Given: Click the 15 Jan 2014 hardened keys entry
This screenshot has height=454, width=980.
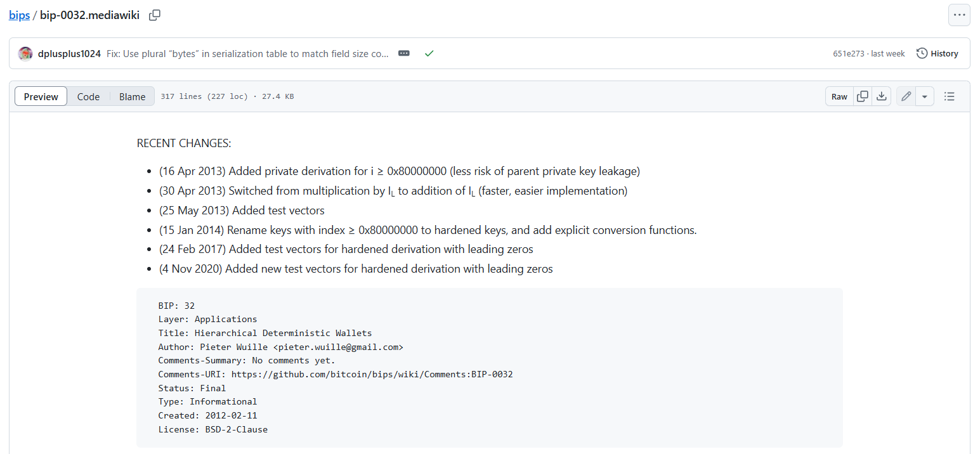Looking at the screenshot, I should point(428,230).
